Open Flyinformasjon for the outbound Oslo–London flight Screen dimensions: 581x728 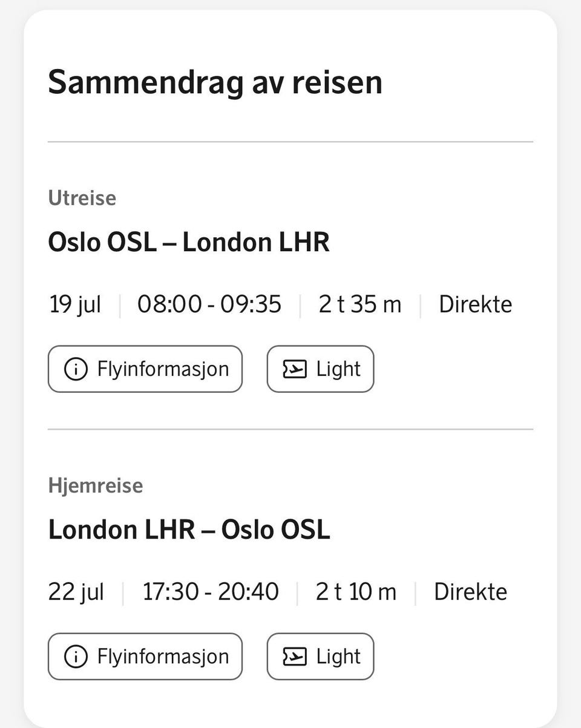point(145,369)
